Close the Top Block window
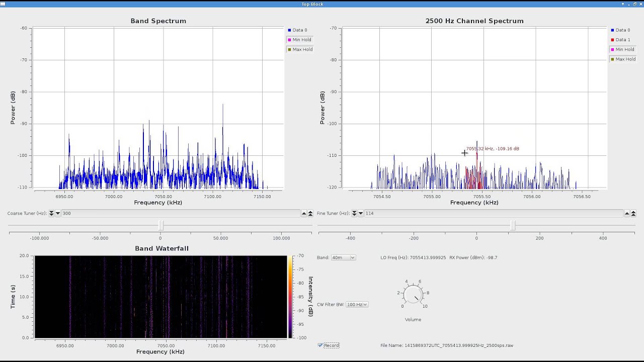Viewport: 644px width, 362px height. (x=640, y=4)
